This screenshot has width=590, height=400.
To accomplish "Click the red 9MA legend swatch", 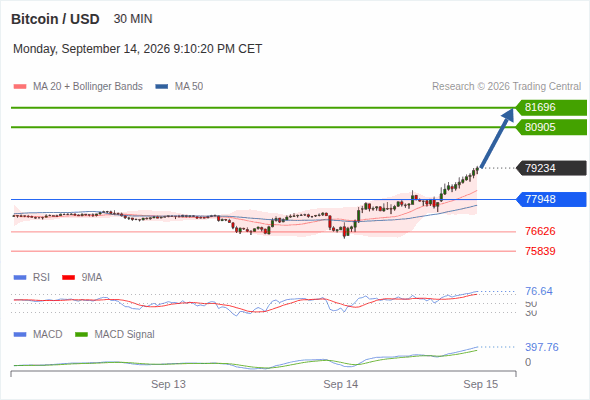I will pos(68,278).
